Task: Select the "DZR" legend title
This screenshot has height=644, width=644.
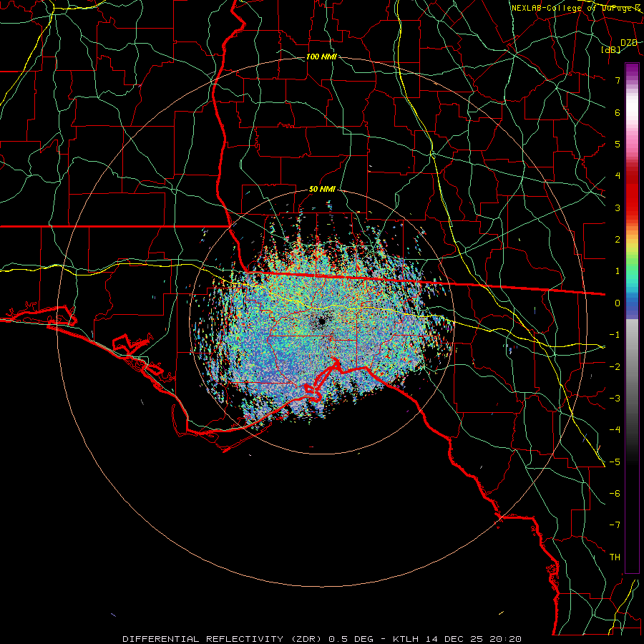Action: coord(629,43)
